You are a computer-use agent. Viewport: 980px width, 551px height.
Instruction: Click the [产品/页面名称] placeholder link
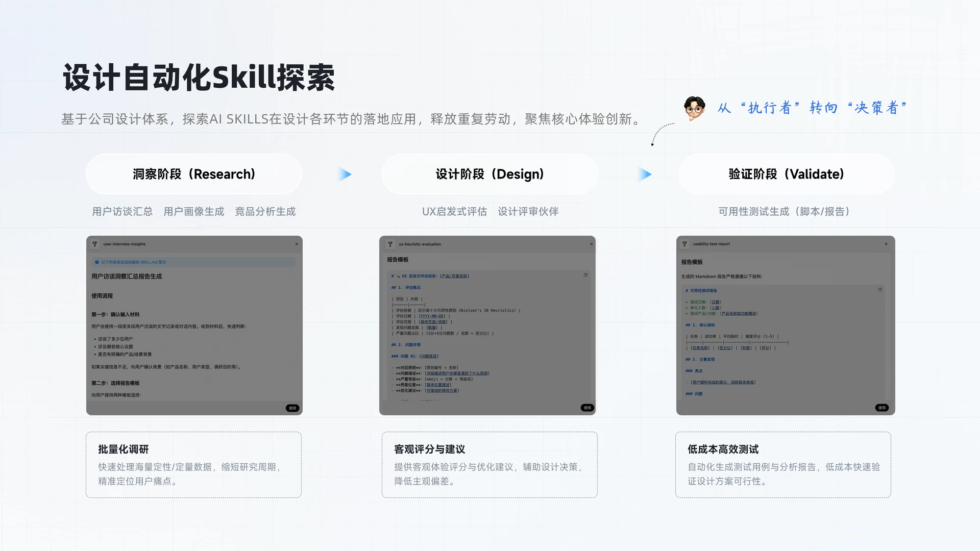[454, 276]
